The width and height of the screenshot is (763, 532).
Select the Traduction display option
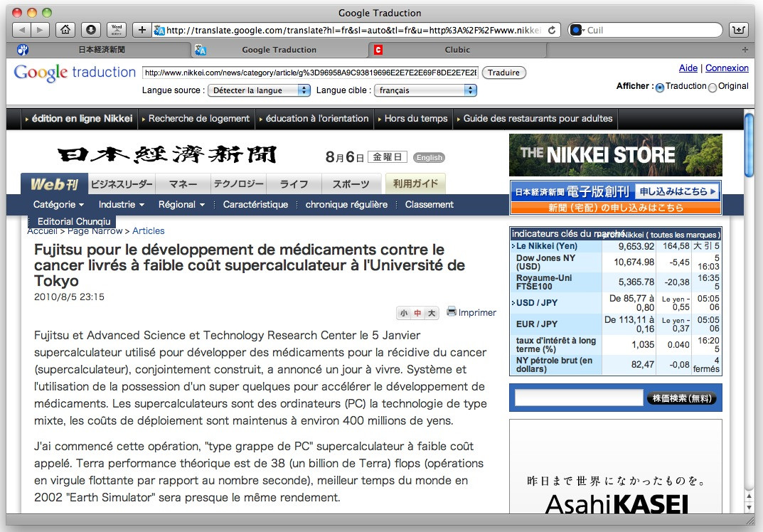[x=660, y=87]
